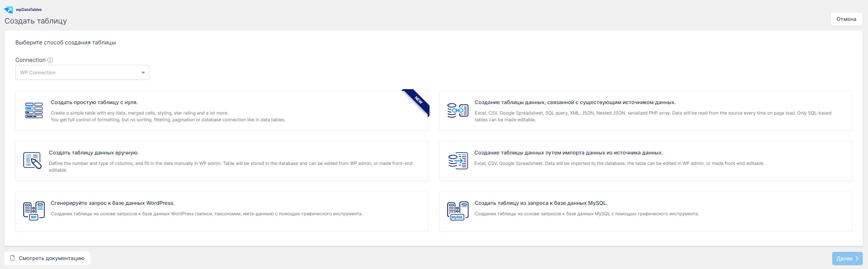Select the simple table from scratch icon
Viewport: 868px width, 269px height.
pos(34,110)
